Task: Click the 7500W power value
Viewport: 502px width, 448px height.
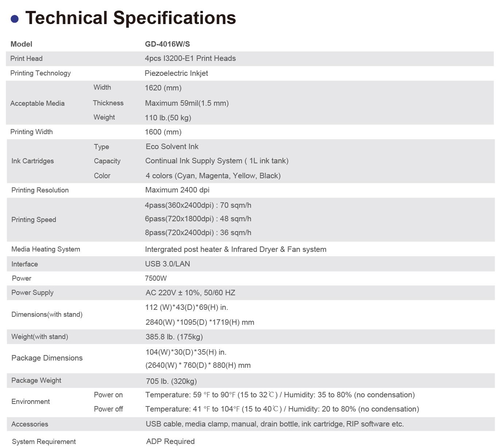Action: point(156,278)
